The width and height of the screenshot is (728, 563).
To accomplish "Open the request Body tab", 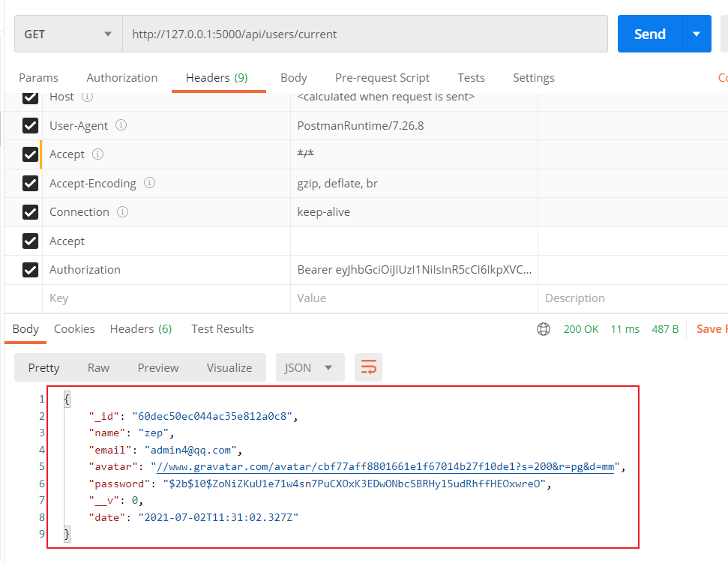I will pyautogui.click(x=293, y=77).
